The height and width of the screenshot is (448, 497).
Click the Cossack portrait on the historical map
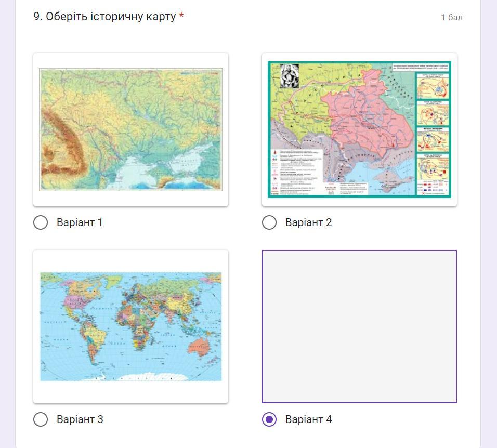pyautogui.click(x=288, y=76)
